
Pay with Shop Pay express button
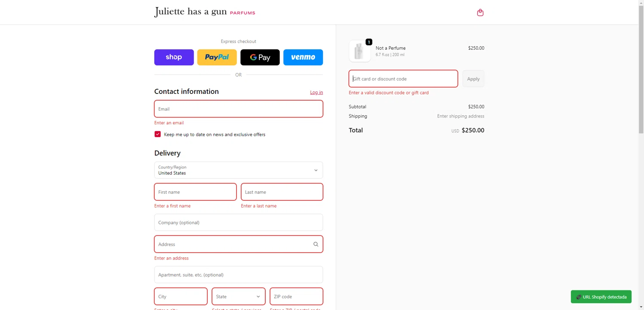click(x=174, y=57)
